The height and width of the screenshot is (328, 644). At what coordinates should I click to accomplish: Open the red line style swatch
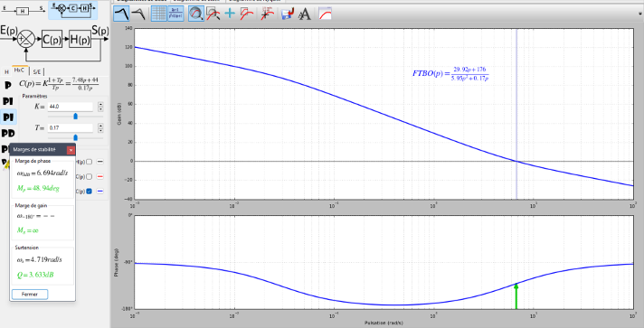coord(99,176)
